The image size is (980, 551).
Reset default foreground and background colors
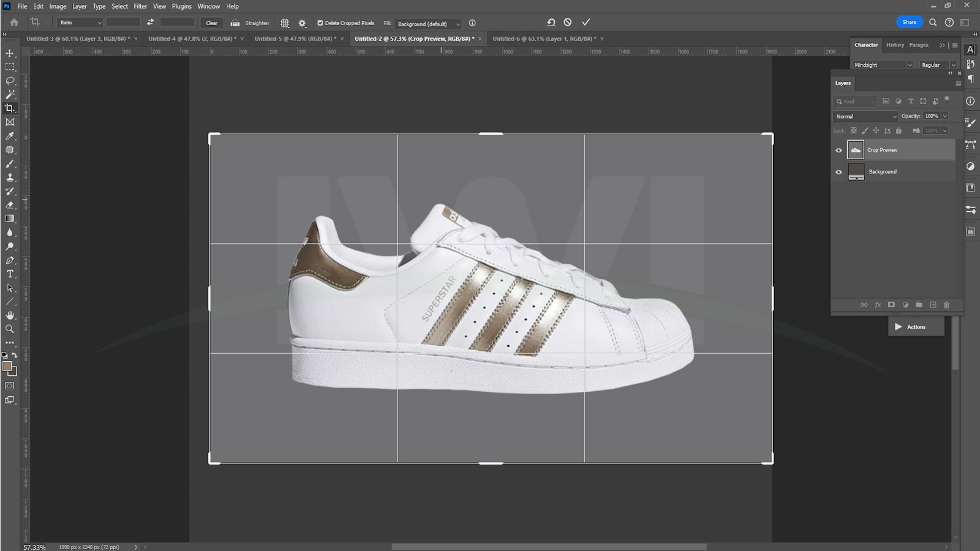coord(5,355)
